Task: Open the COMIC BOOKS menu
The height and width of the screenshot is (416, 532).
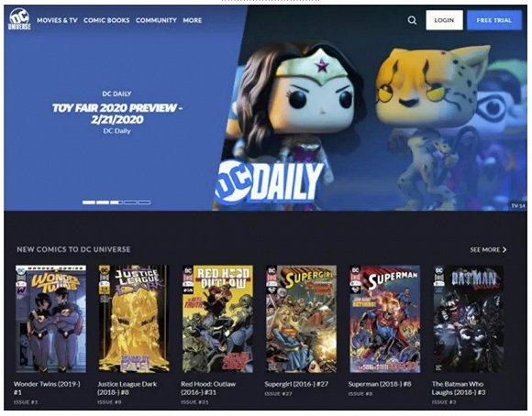Action: pyautogui.click(x=106, y=20)
